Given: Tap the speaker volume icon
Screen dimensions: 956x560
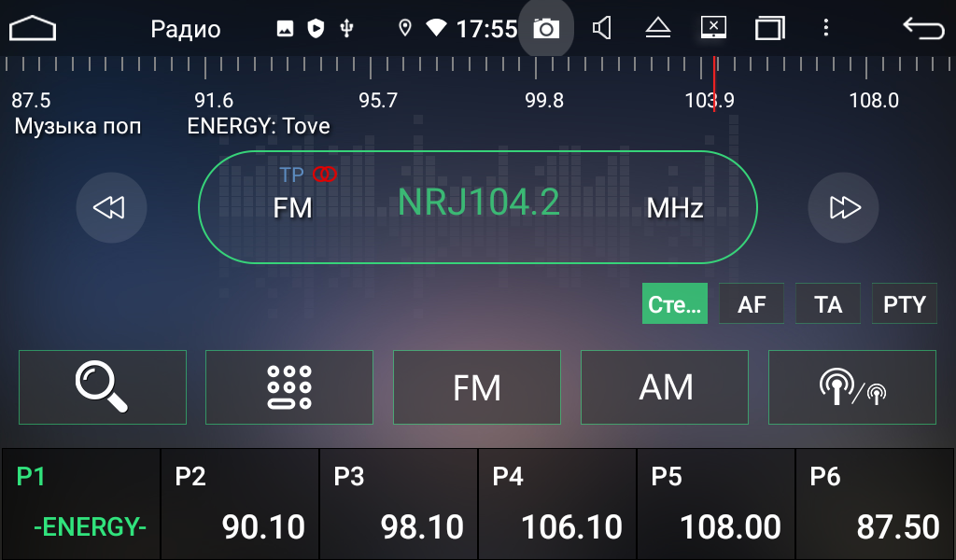Looking at the screenshot, I should (x=602, y=28).
